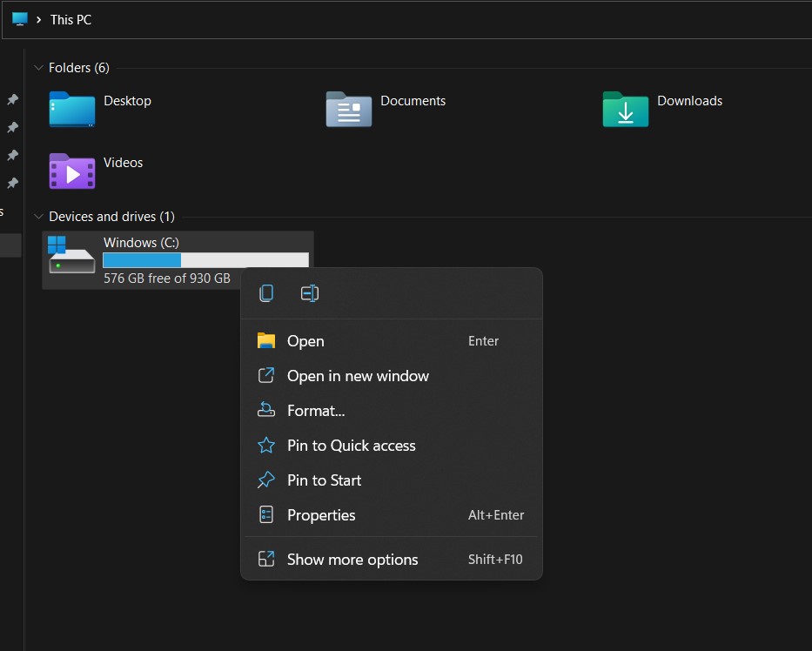The image size is (812, 651).
Task: Open Properties for the drive
Action: pos(321,514)
